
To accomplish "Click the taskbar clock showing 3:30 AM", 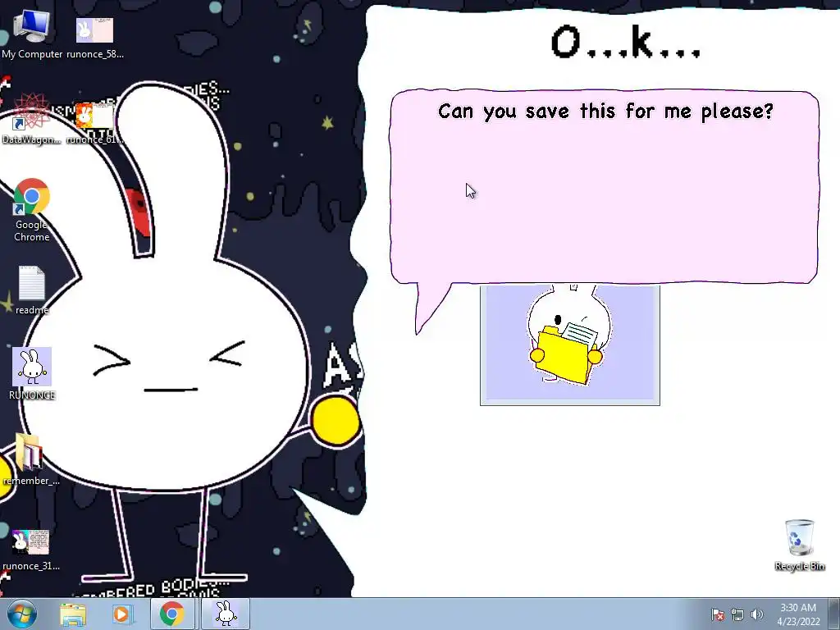I will click(798, 614).
